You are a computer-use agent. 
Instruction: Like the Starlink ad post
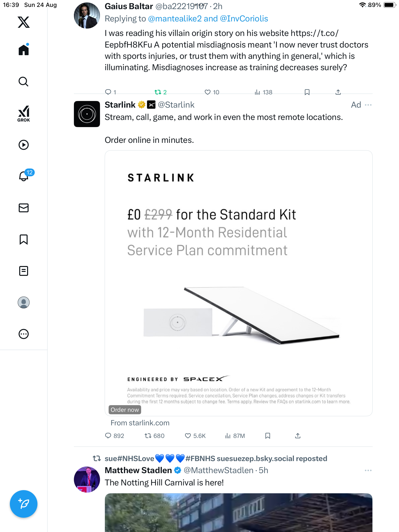(188, 436)
